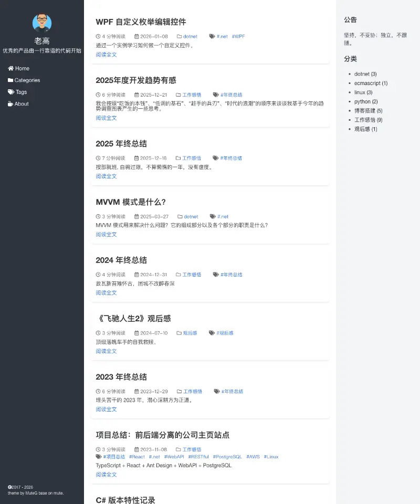The image size is (420, 504).
Task: Click #.net tag on WPF post
Action: click(x=222, y=36)
